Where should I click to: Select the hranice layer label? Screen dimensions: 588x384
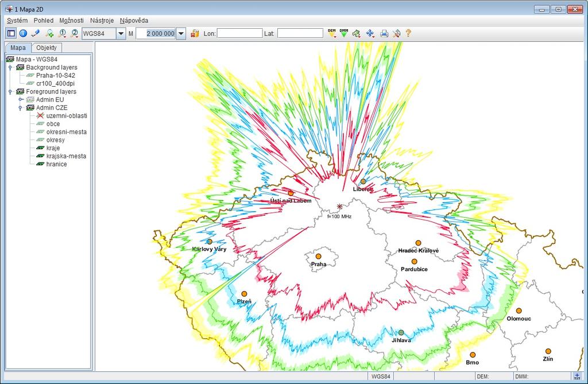pos(57,164)
